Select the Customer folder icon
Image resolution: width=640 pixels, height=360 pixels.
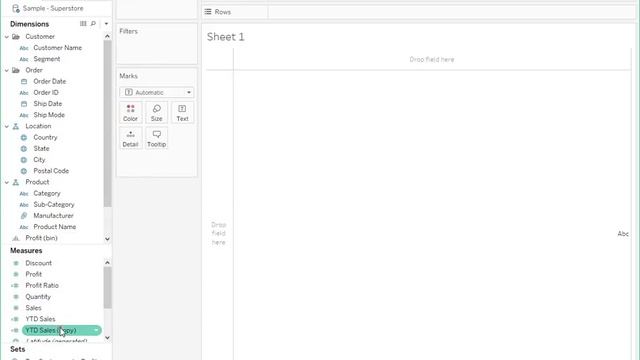tap(16, 37)
